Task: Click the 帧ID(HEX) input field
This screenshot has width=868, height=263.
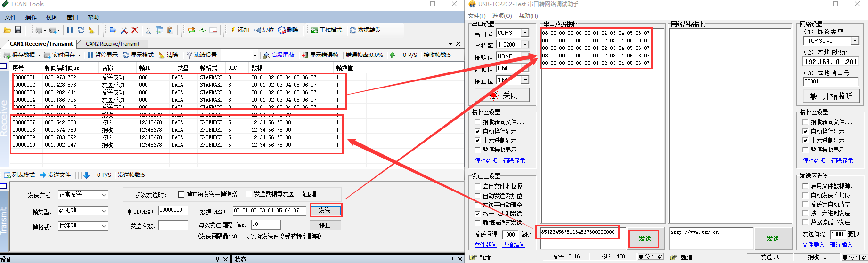Action: point(173,210)
